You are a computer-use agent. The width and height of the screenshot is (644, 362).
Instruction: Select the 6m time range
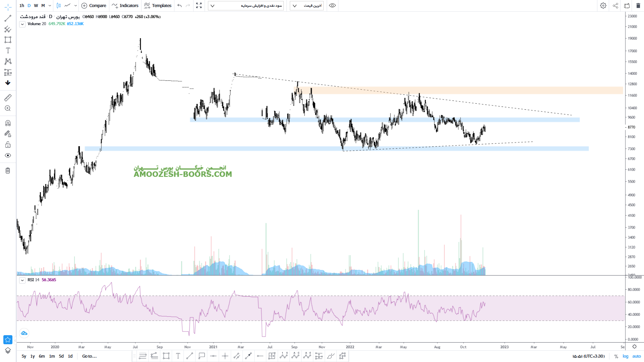42,356
